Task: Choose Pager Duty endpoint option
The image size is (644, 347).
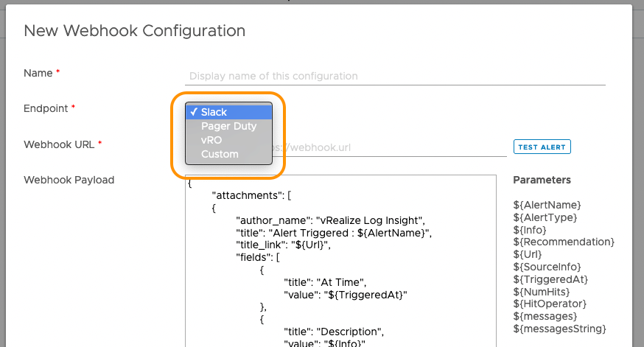Action: [228, 126]
